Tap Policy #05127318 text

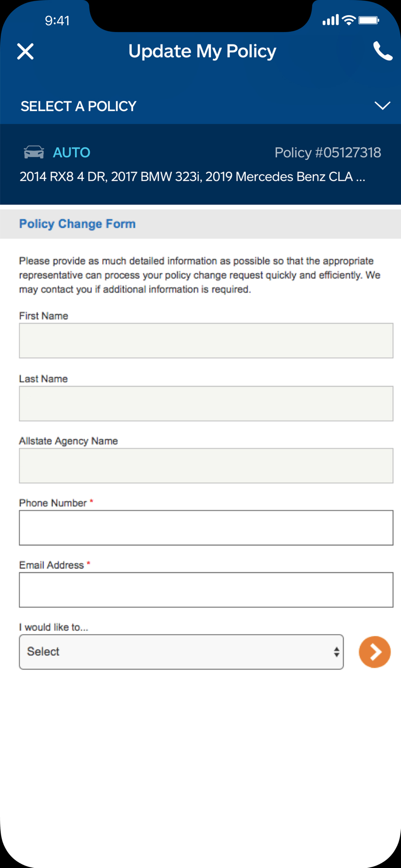pos(328,152)
